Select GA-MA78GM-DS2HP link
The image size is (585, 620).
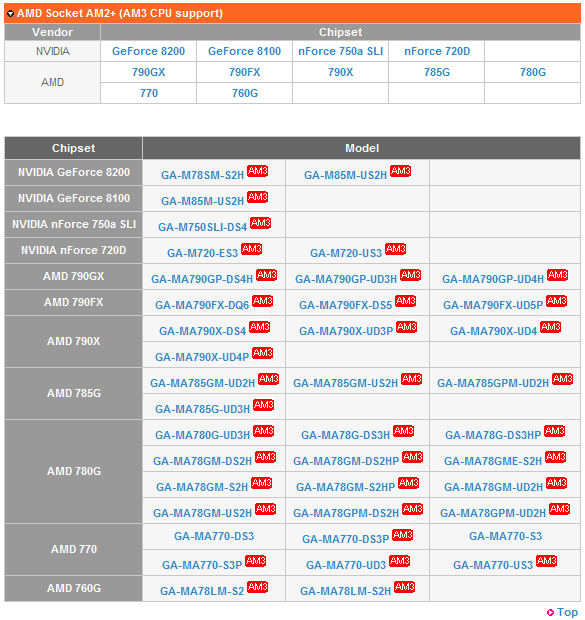346,461
